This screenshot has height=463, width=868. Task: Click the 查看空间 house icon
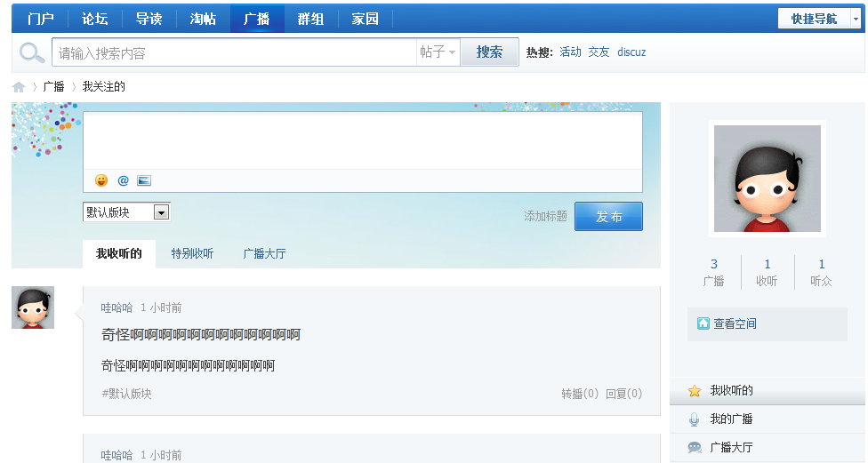pyautogui.click(x=703, y=323)
